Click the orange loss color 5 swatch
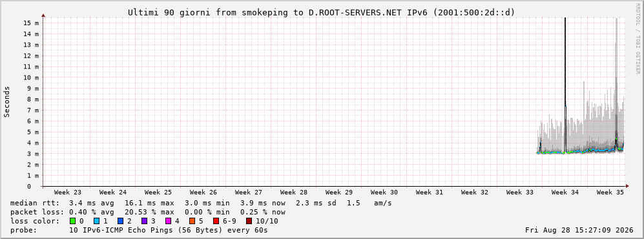Image resolution: width=644 pixels, height=239 pixels. pyautogui.click(x=192, y=221)
